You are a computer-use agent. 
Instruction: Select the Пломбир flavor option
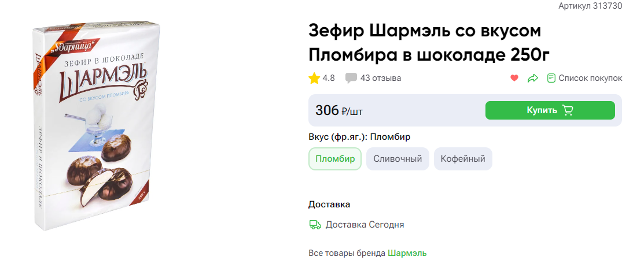335,159
